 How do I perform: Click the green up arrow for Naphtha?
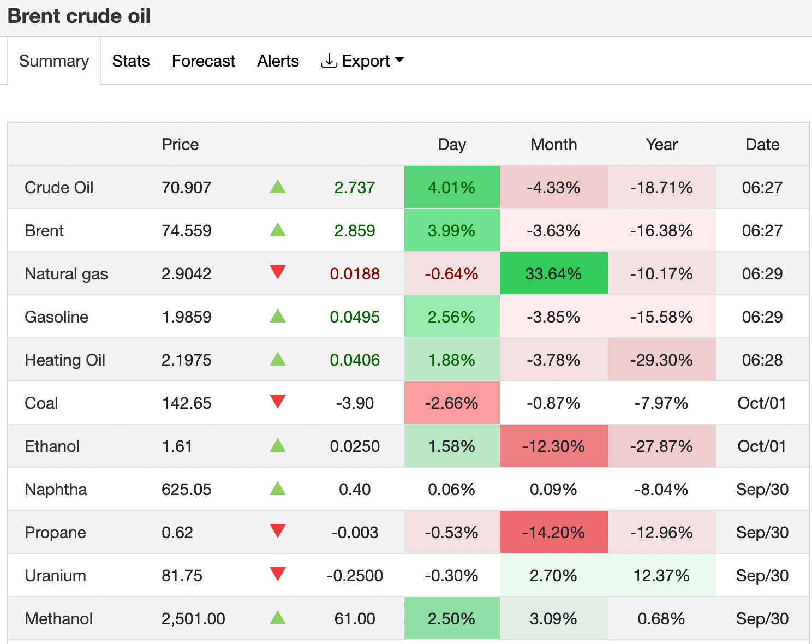click(278, 488)
